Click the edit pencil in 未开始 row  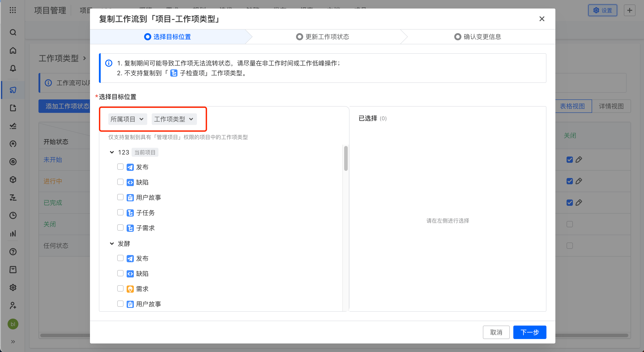pos(579,160)
